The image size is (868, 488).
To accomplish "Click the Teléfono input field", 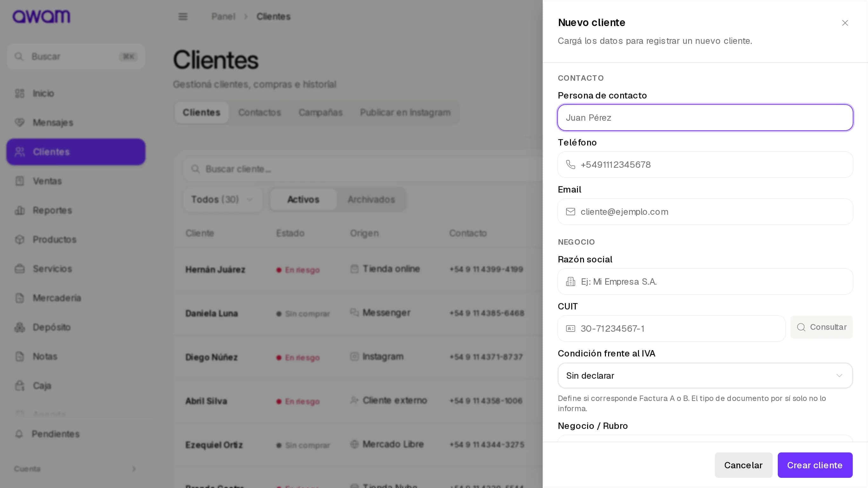I will 705,165.
